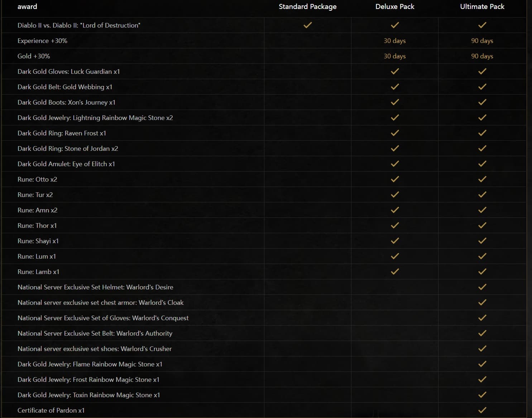Image resolution: width=532 pixels, height=418 pixels.
Task: Click Deluxe Pack checkmark for Luck Guardian gloves
Action: (x=395, y=71)
